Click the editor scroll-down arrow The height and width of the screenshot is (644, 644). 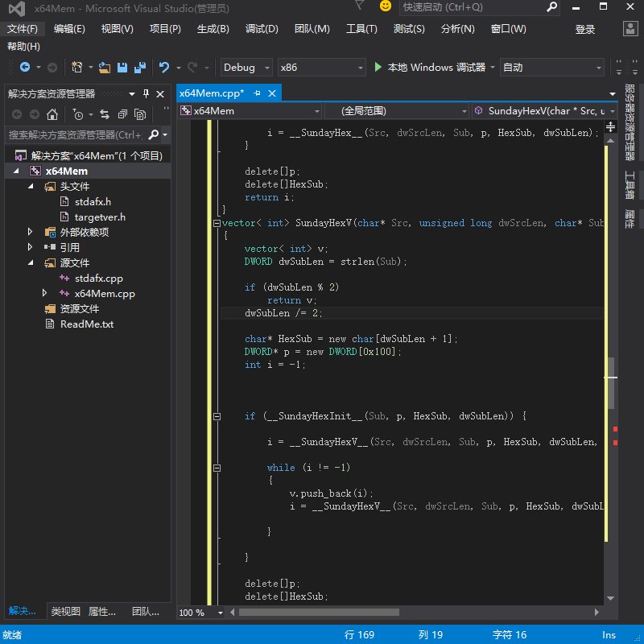coord(611,598)
